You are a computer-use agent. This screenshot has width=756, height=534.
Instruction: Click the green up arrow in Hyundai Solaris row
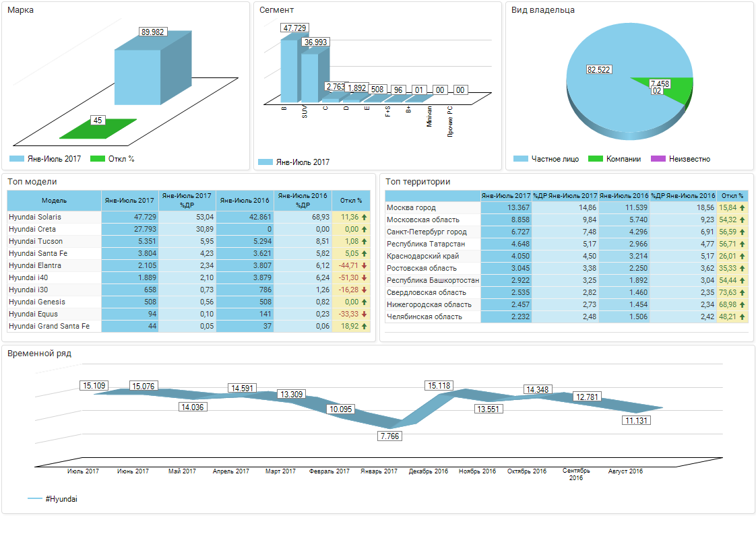pyautogui.click(x=364, y=218)
